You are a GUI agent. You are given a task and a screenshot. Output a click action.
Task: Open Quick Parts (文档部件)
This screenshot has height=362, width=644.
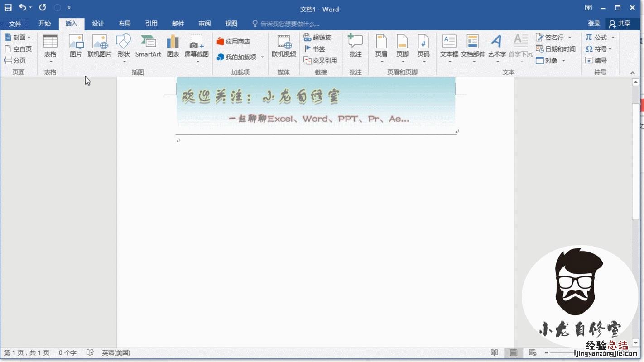point(473,49)
